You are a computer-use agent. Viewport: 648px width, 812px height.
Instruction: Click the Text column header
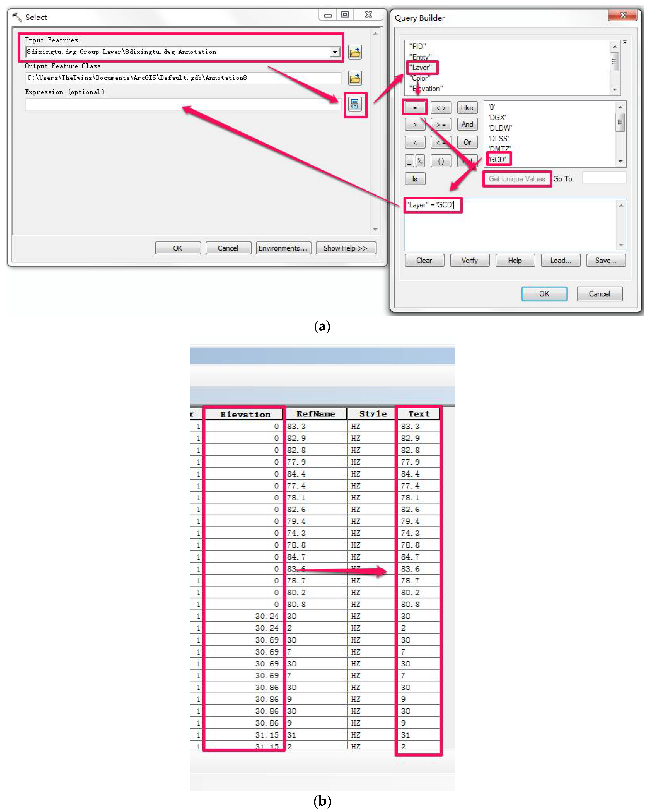tap(419, 414)
